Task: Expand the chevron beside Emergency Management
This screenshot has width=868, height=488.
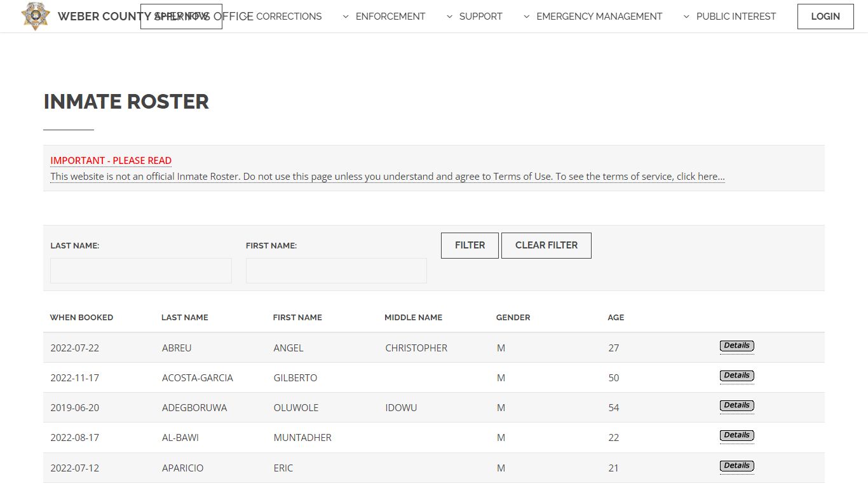Action: click(x=527, y=17)
